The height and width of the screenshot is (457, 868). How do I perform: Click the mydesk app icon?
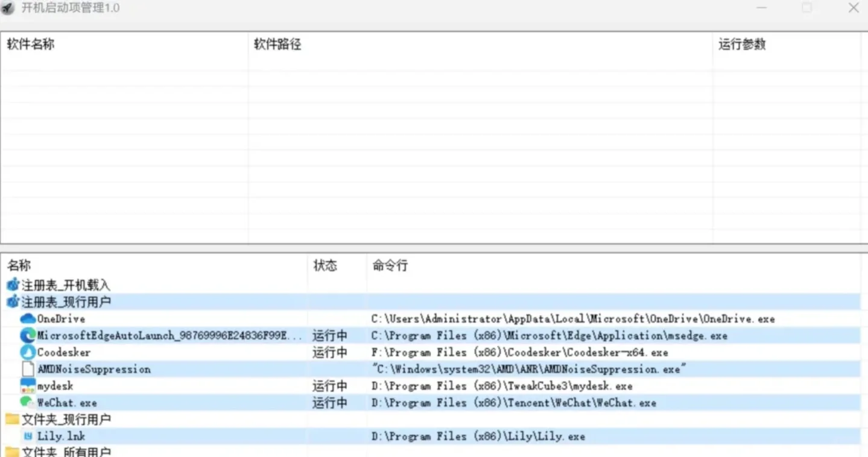tap(28, 386)
